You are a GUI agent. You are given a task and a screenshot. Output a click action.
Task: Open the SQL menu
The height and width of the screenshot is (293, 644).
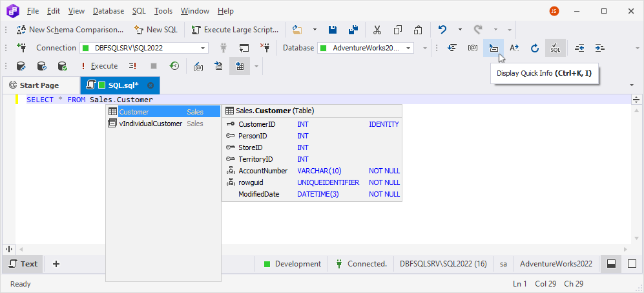tap(140, 11)
